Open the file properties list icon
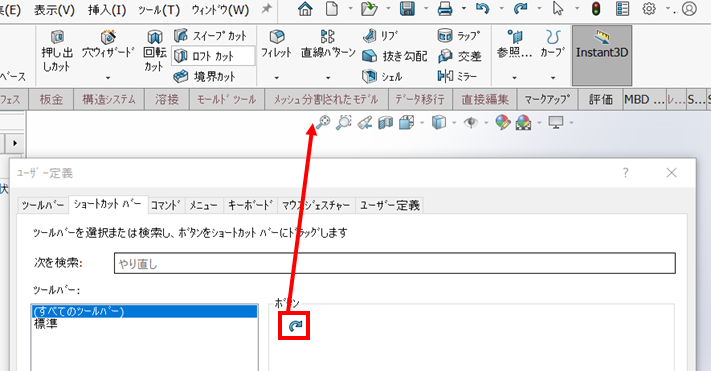This screenshot has height=371, width=711. coord(623,9)
